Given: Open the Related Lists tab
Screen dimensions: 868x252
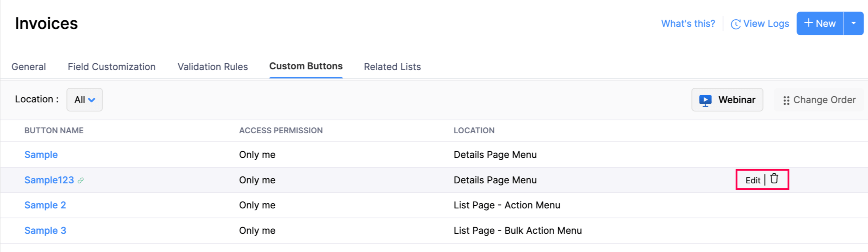Looking at the screenshot, I should click(392, 67).
